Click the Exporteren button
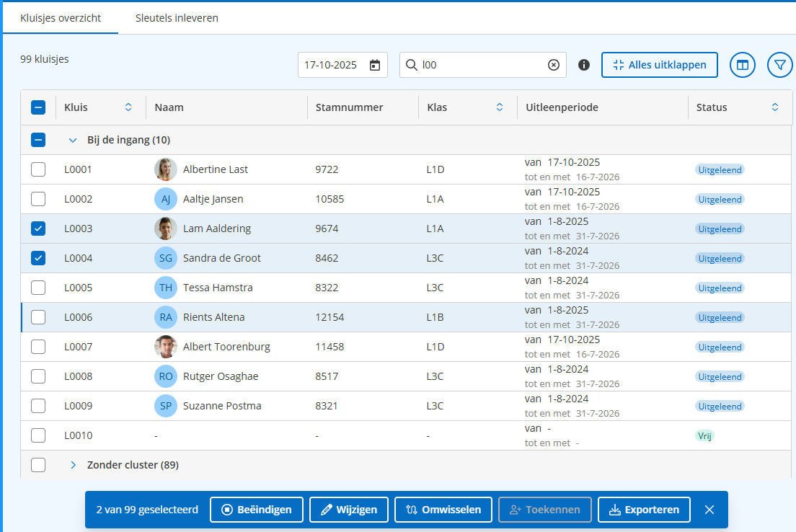796x532 pixels. (x=644, y=510)
